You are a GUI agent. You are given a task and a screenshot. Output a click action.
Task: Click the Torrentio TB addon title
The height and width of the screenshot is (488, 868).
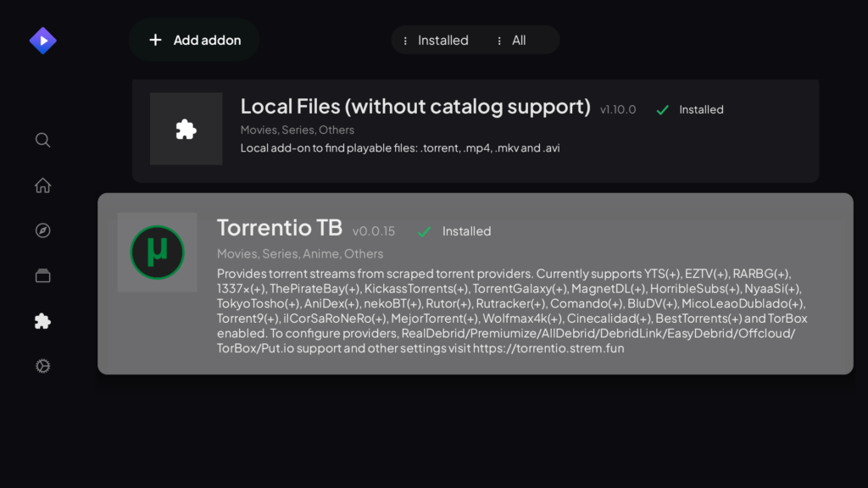point(280,227)
